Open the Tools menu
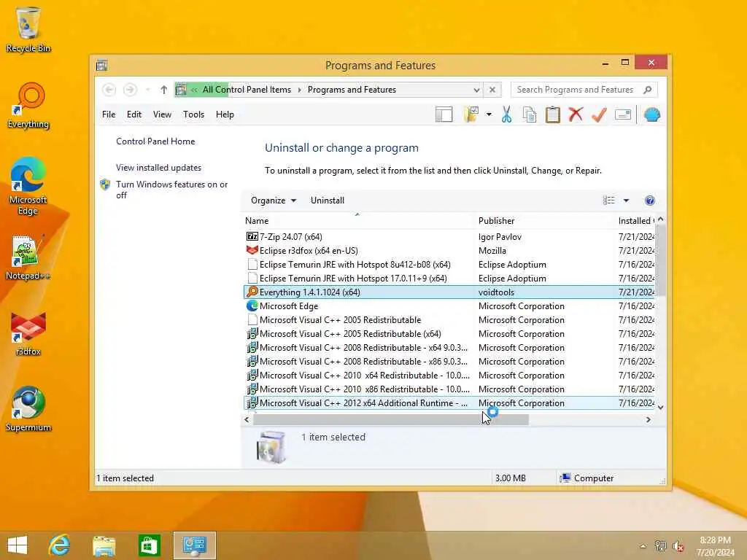 (193, 114)
